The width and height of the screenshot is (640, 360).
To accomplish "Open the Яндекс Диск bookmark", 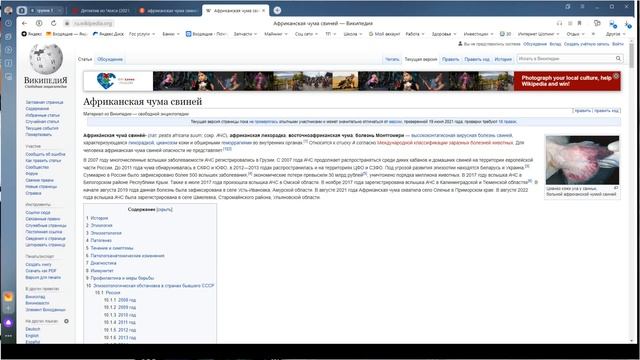I will tap(108, 34).
